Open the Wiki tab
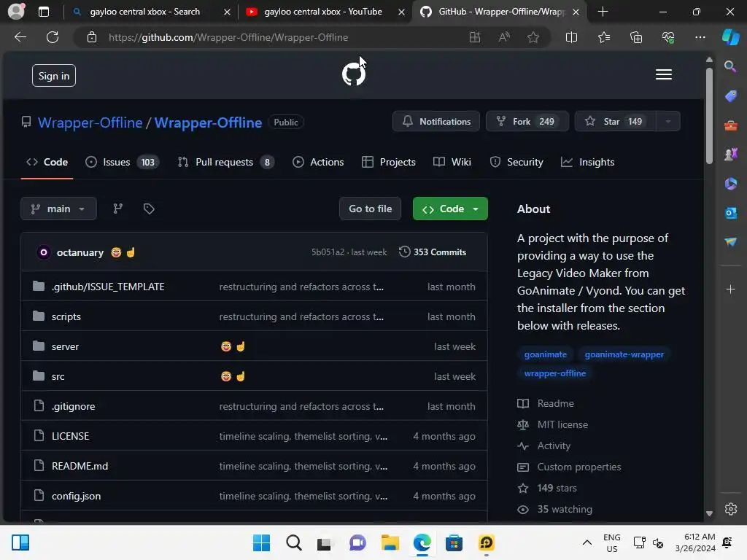Image resolution: width=747 pixels, height=560 pixels. (x=452, y=162)
